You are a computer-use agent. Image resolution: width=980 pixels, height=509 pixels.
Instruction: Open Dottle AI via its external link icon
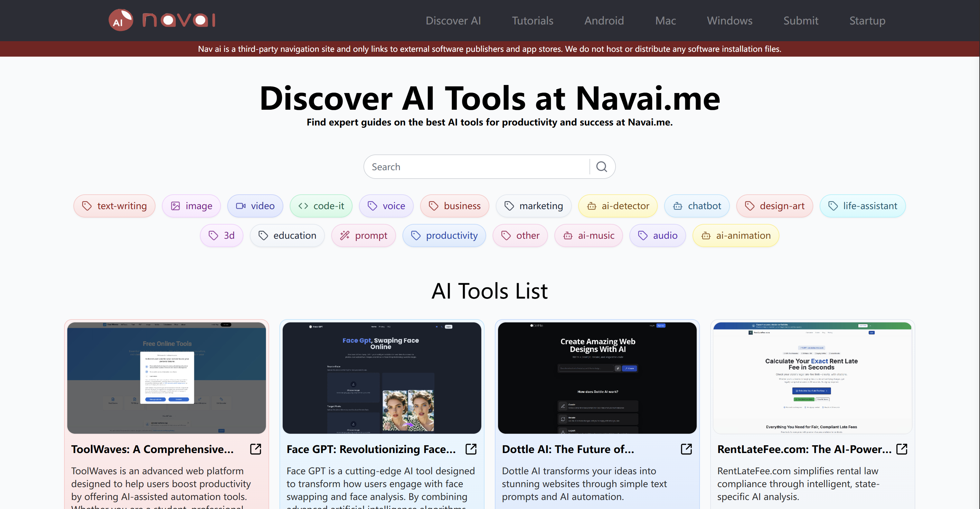(686, 449)
